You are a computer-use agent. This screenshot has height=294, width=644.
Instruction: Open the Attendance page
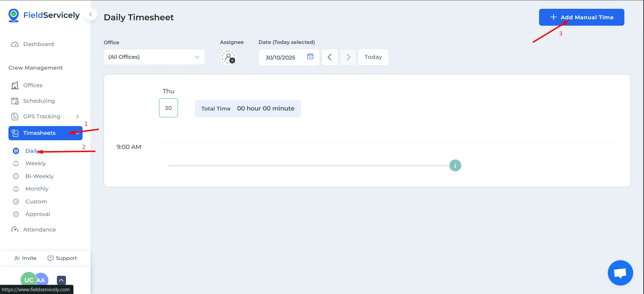pos(40,230)
